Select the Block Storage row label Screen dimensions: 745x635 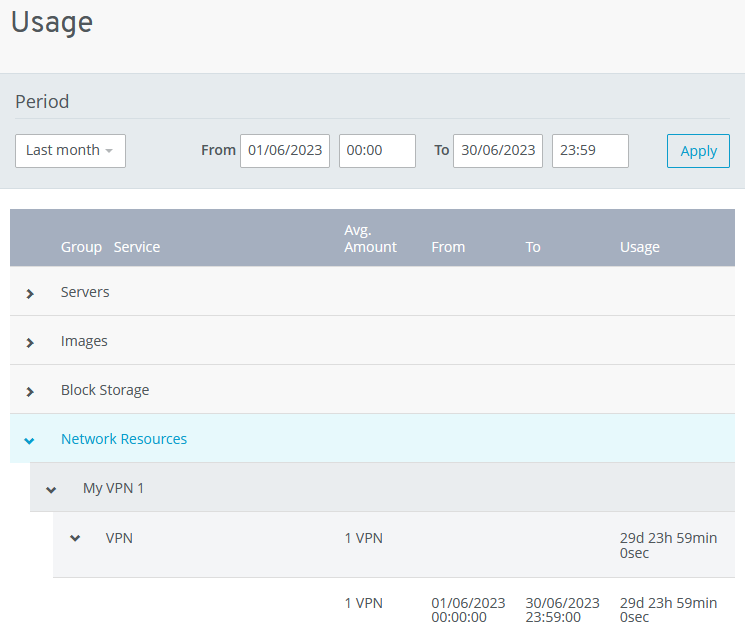pos(105,390)
